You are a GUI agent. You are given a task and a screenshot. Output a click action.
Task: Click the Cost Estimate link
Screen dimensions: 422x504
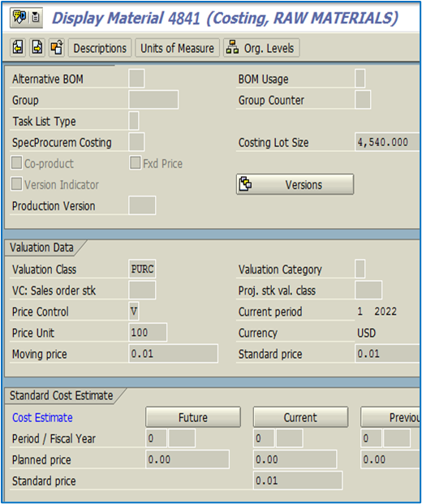tap(42, 417)
